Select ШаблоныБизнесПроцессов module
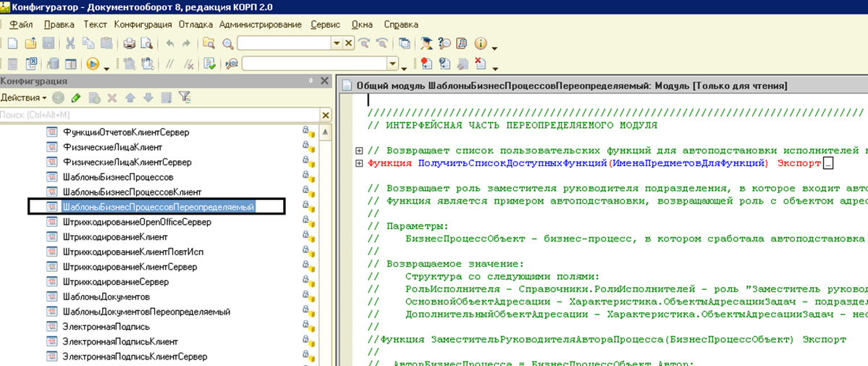Image resolution: width=868 pixels, height=366 pixels. point(119,178)
